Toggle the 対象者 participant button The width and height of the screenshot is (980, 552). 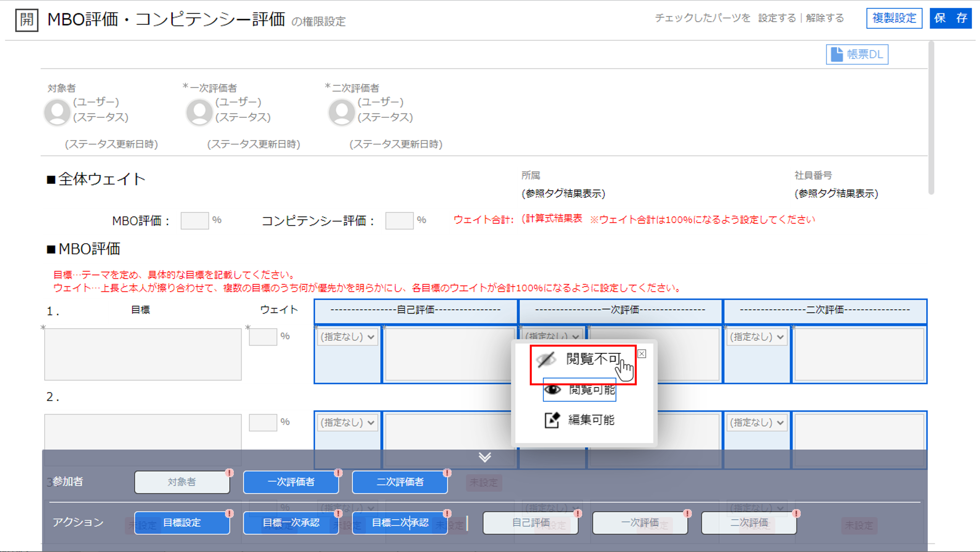182,482
